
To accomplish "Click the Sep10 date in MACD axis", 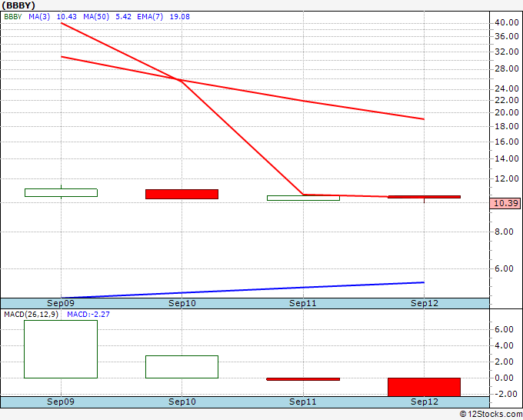I will (x=182, y=402).
